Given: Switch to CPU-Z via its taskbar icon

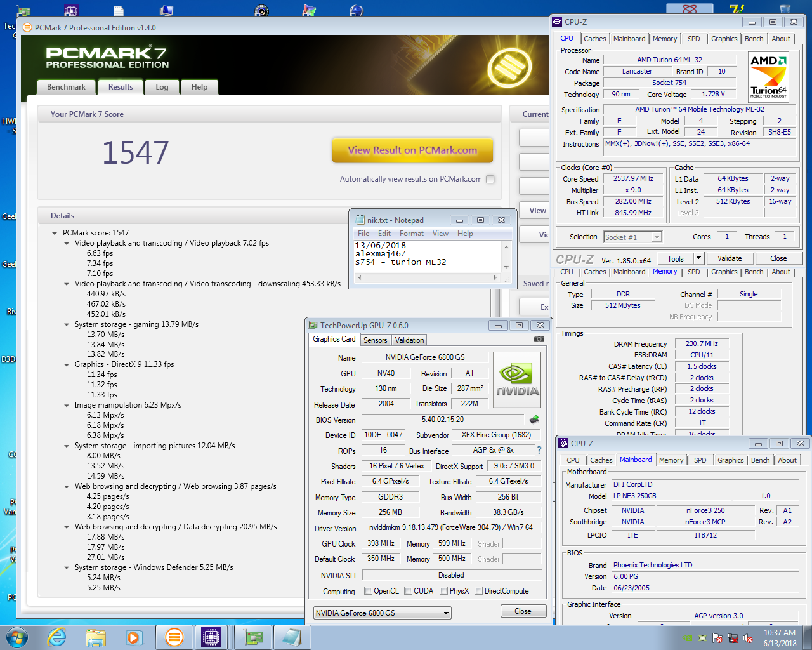Looking at the screenshot, I should coord(211,637).
